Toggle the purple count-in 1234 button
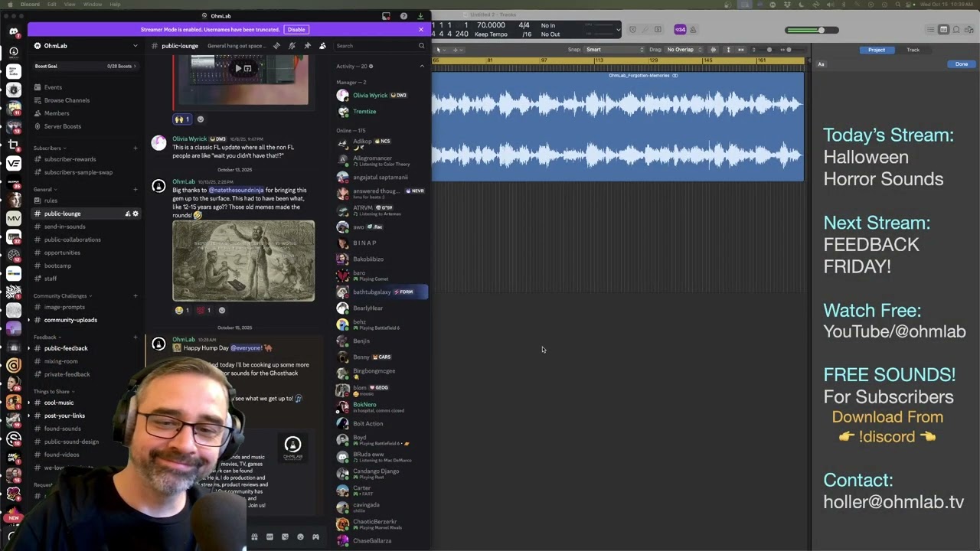980x551 pixels. click(x=680, y=30)
